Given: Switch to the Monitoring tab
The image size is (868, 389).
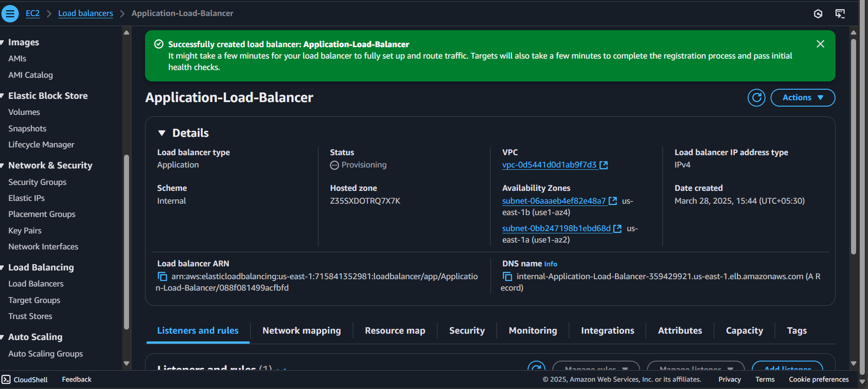Looking at the screenshot, I should pyautogui.click(x=533, y=330).
